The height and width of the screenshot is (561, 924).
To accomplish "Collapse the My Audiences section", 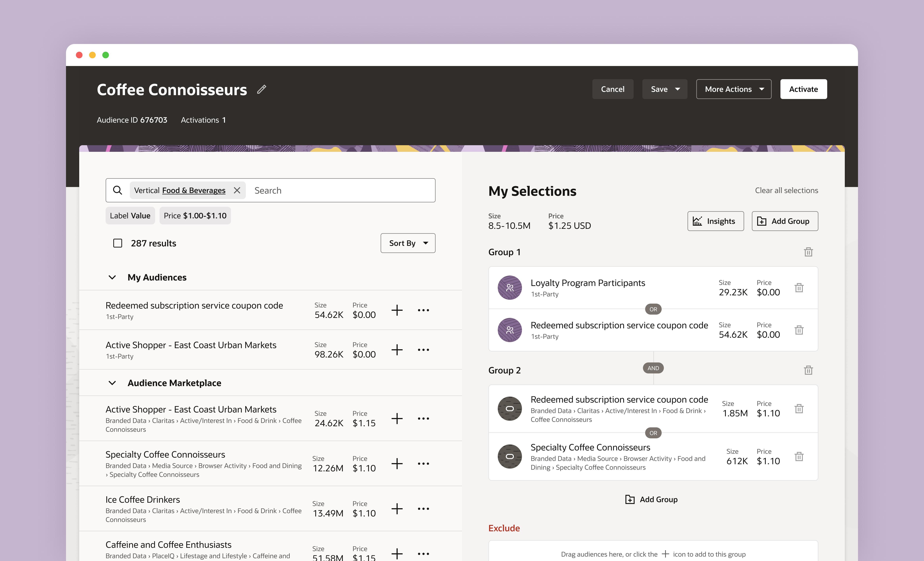I will [x=112, y=278].
